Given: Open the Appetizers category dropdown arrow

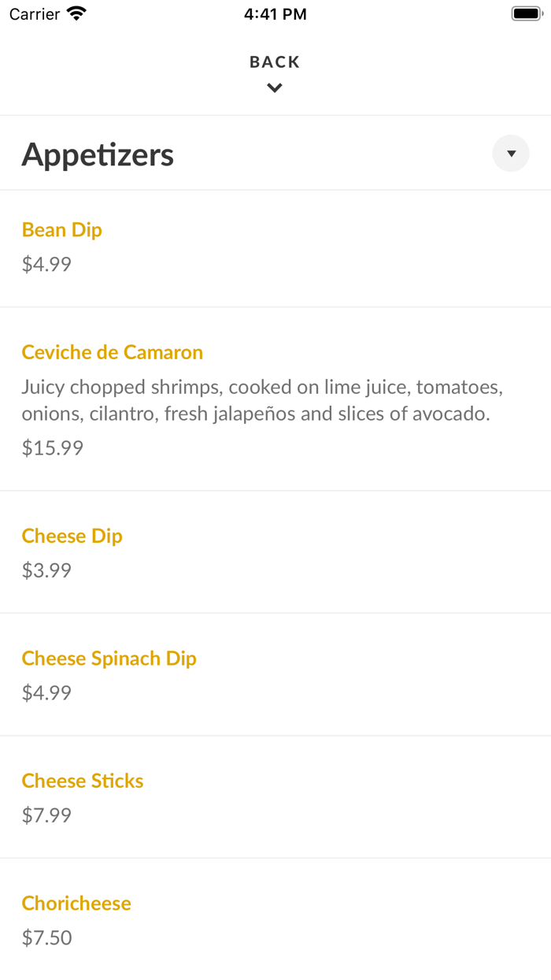Looking at the screenshot, I should tap(511, 154).
